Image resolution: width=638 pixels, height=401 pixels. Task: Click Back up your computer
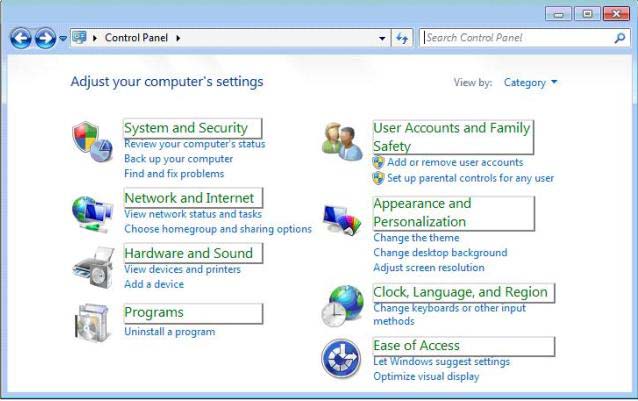(179, 159)
